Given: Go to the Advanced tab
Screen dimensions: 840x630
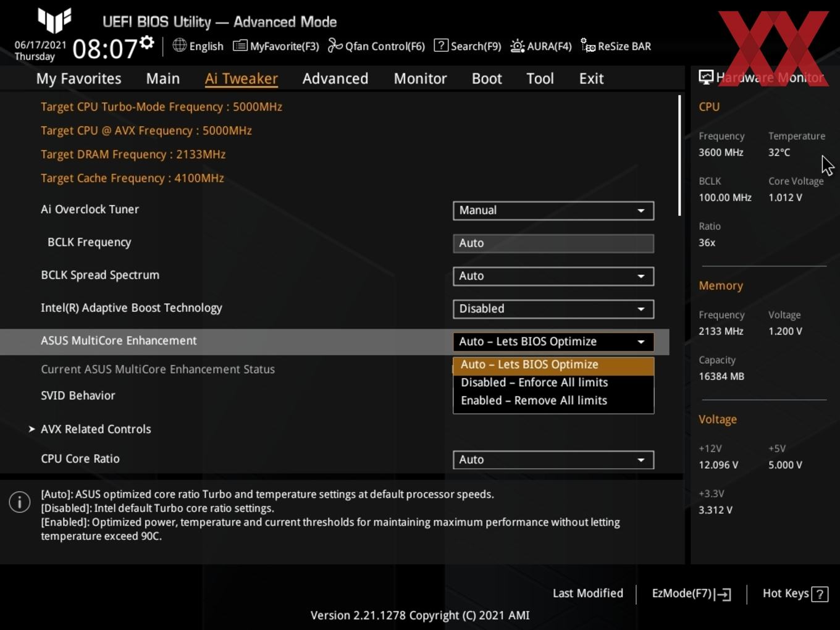Looking at the screenshot, I should click(335, 78).
